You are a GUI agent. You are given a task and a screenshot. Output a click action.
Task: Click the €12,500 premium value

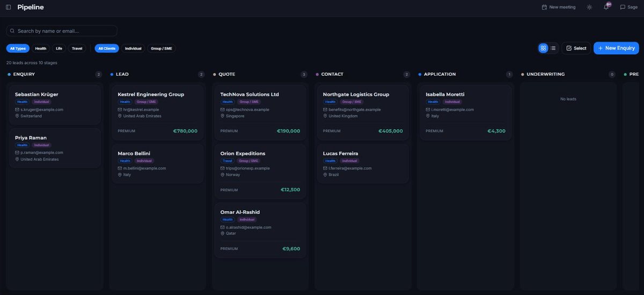[290, 190]
